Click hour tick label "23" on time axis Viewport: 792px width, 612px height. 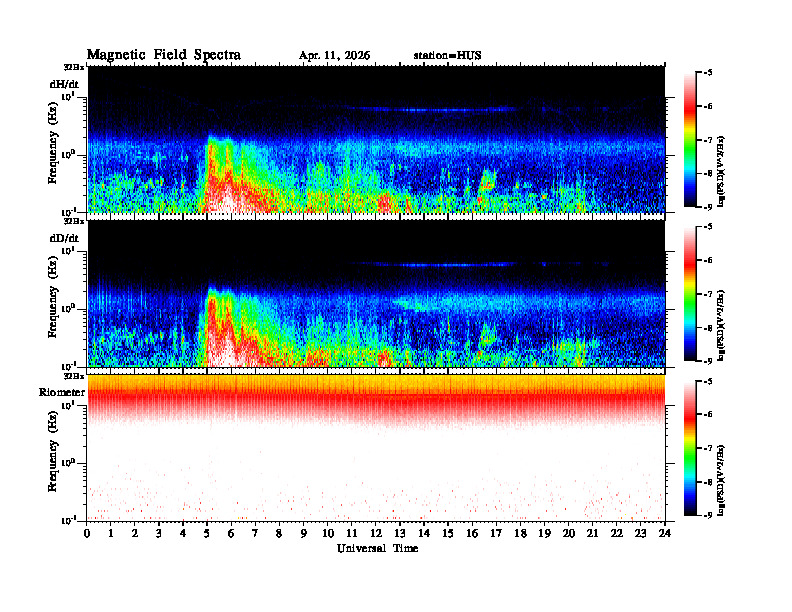pos(640,533)
